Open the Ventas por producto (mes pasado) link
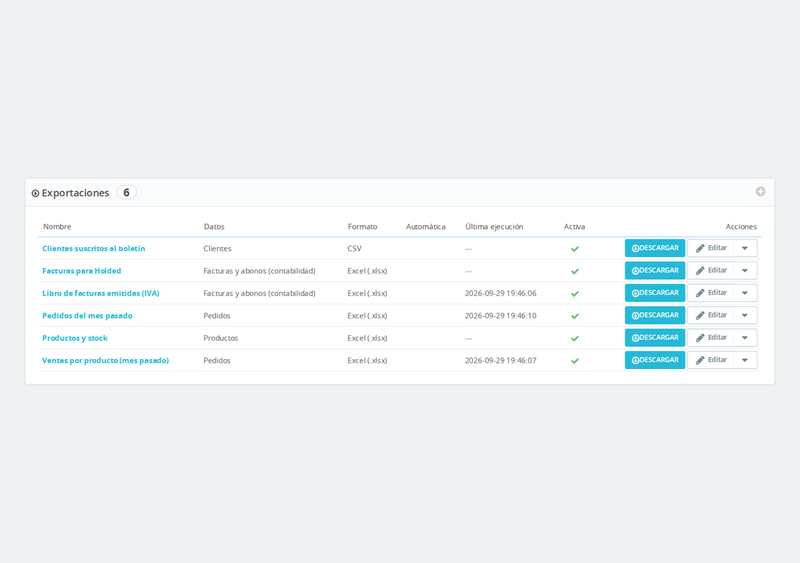Image resolution: width=800 pixels, height=563 pixels. (x=105, y=360)
